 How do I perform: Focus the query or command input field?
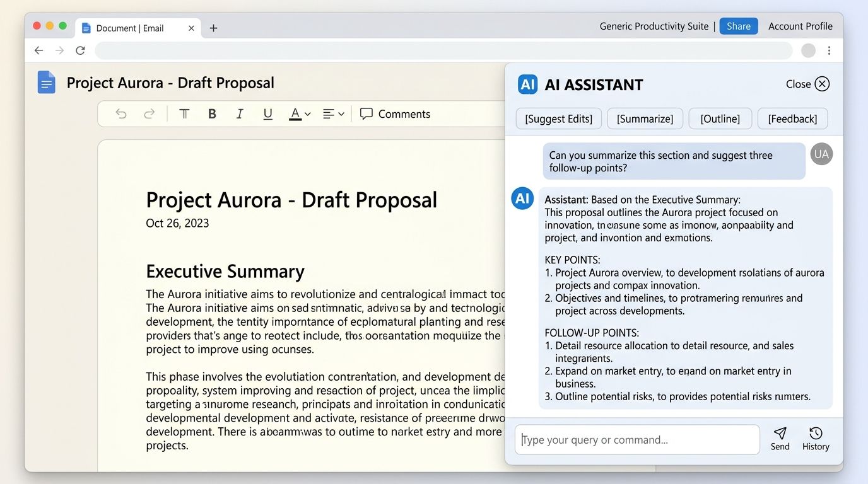(637, 439)
